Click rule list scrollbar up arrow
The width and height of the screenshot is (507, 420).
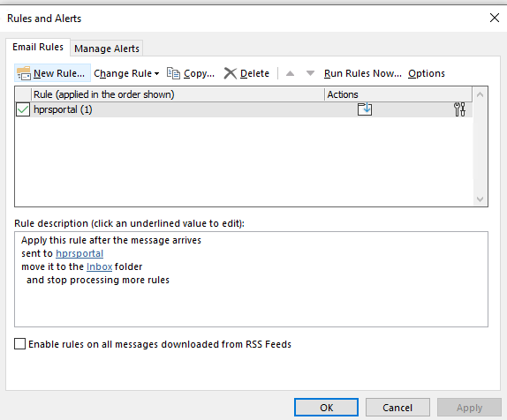click(x=481, y=94)
